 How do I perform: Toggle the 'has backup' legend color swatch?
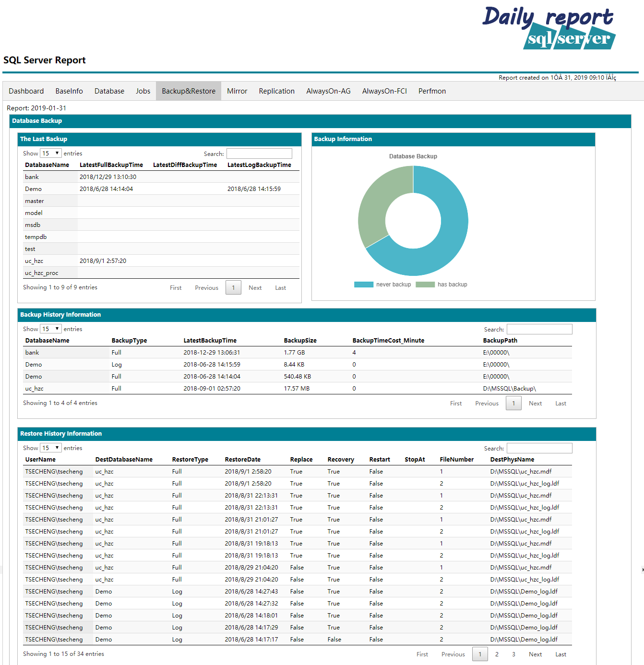(x=425, y=285)
